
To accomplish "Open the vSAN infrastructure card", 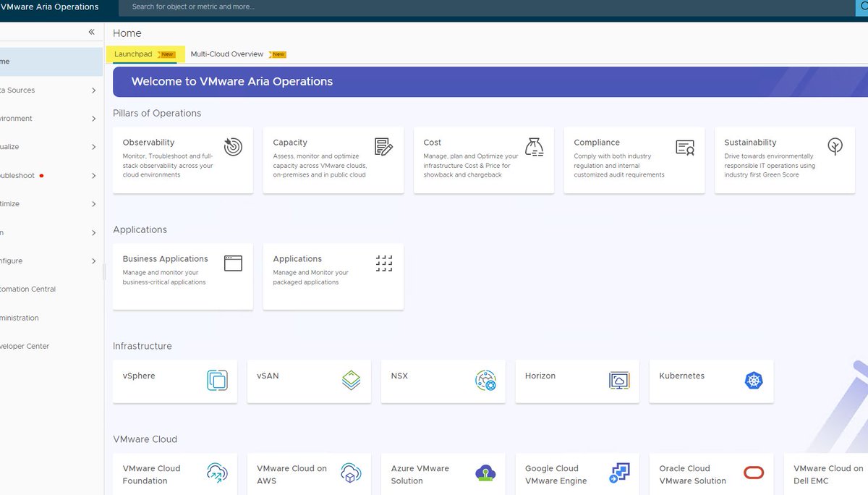I will 309,381.
